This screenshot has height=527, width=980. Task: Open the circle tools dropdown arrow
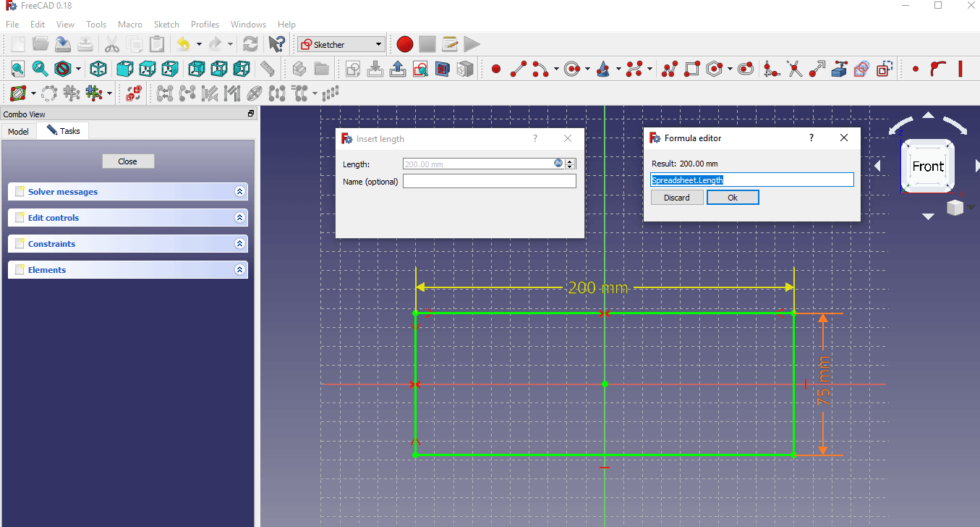click(x=587, y=69)
